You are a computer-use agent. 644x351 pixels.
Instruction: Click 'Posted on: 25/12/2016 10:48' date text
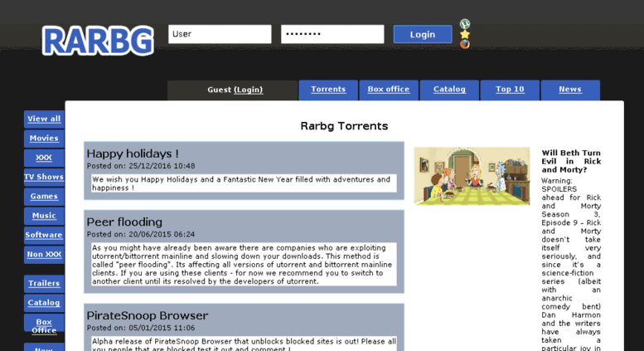coord(141,166)
